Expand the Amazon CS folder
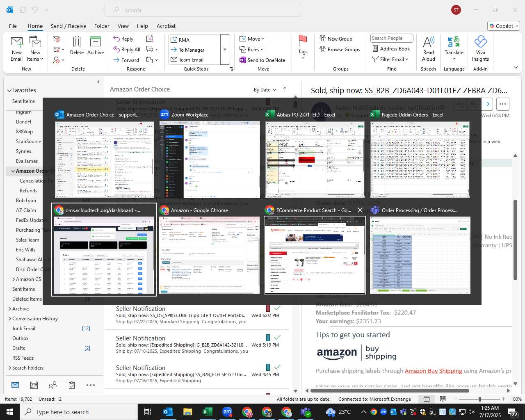Image resolution: width=525 pixels, height=420 pixels. click(x=14, y=279)
